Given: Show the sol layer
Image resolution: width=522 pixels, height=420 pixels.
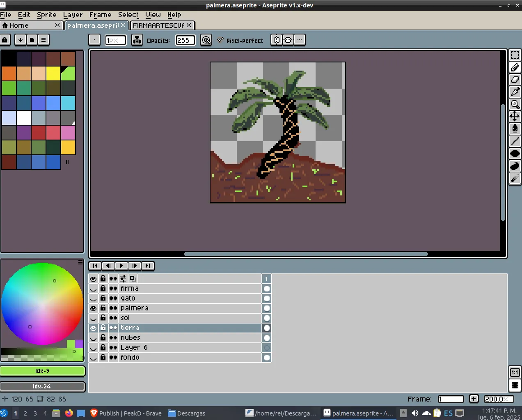Looking at the screenshot, I should pos(94,318).
